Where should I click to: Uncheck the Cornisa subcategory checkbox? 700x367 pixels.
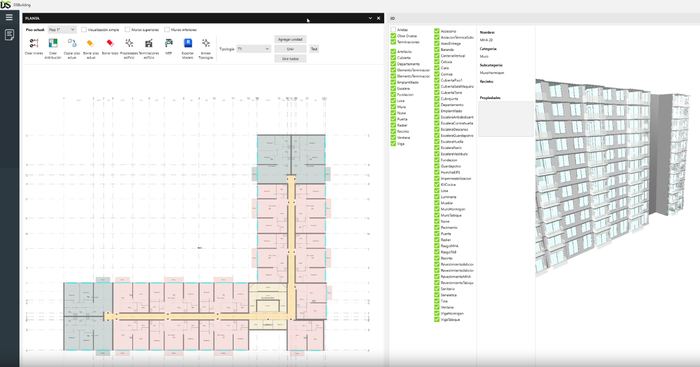[437, 74]
